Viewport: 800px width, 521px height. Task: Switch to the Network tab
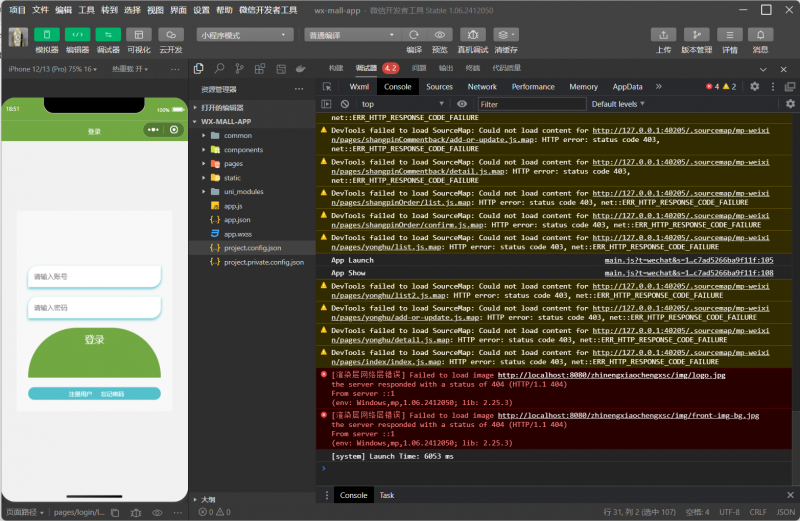coord(481,87)
